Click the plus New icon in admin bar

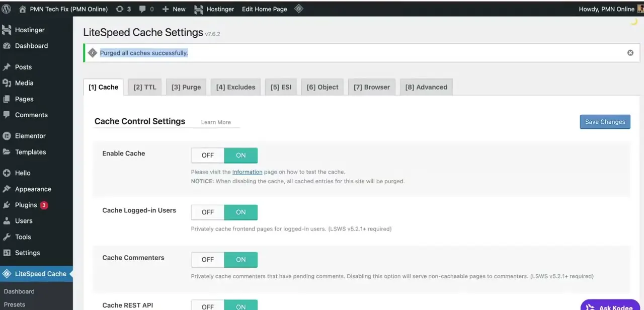165,9
